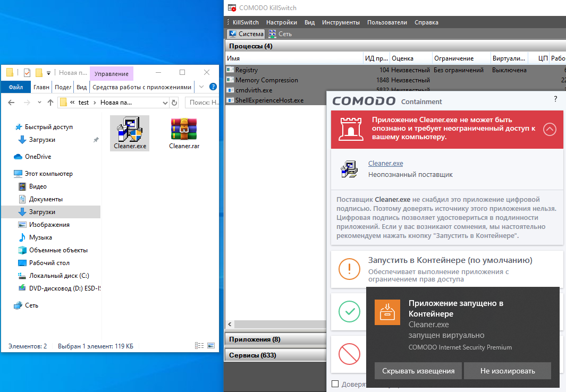Open the Cleaner.exe link in the Comodo alert
566x392 pixels.
tap(385, 164)
